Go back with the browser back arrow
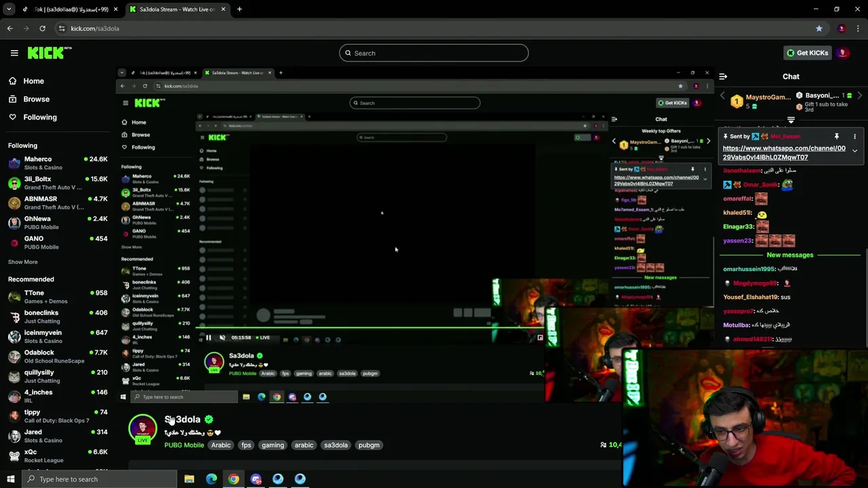This screenshot has height=488, width=868. pyautogui.click(x=9, y=28)
